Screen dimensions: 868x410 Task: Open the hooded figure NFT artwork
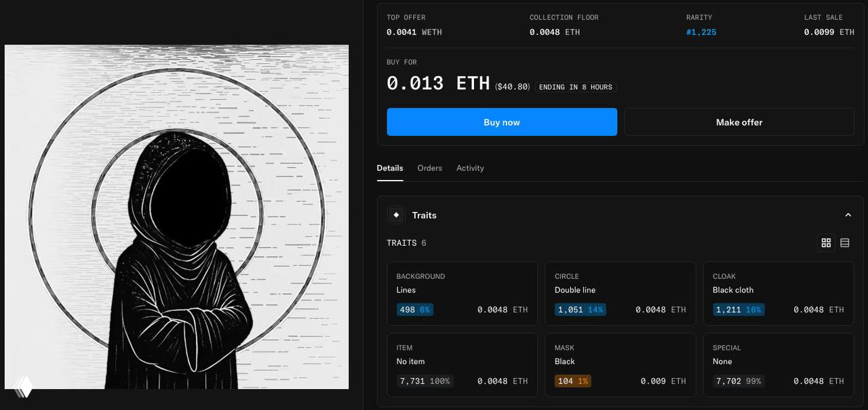[176, 217]
